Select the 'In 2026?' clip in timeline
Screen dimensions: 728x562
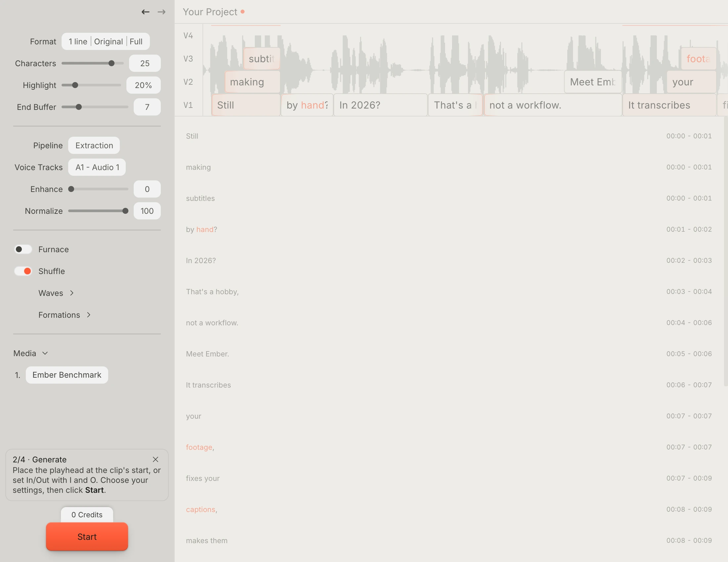[380, 105]
